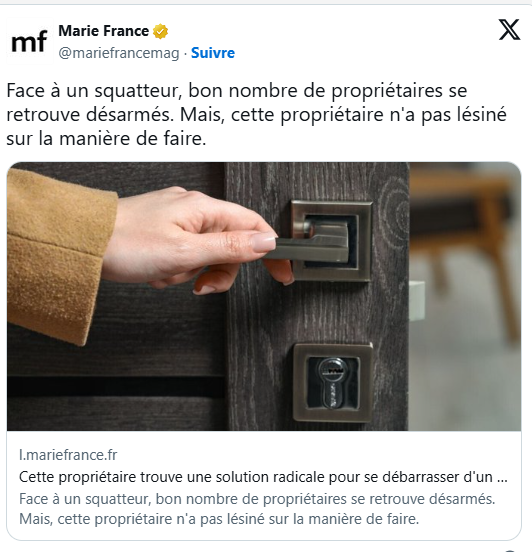Open the X logo link
Viewport: 532px width, 552px height.
(509, 30)
